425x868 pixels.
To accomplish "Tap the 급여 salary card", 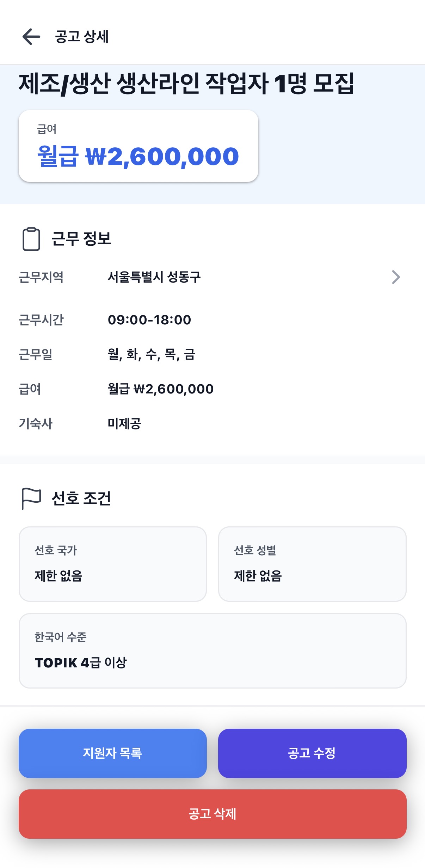I will tap(138, 146).
